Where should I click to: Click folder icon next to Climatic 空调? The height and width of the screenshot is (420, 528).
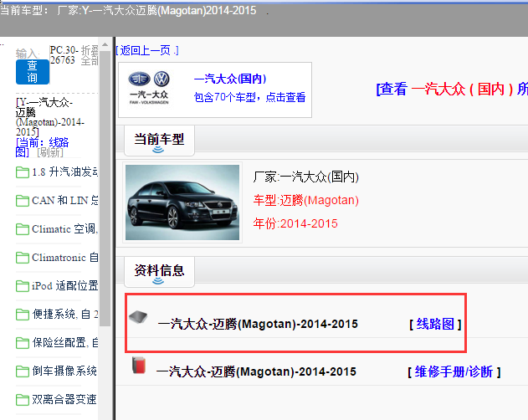(x=23, y=229)
